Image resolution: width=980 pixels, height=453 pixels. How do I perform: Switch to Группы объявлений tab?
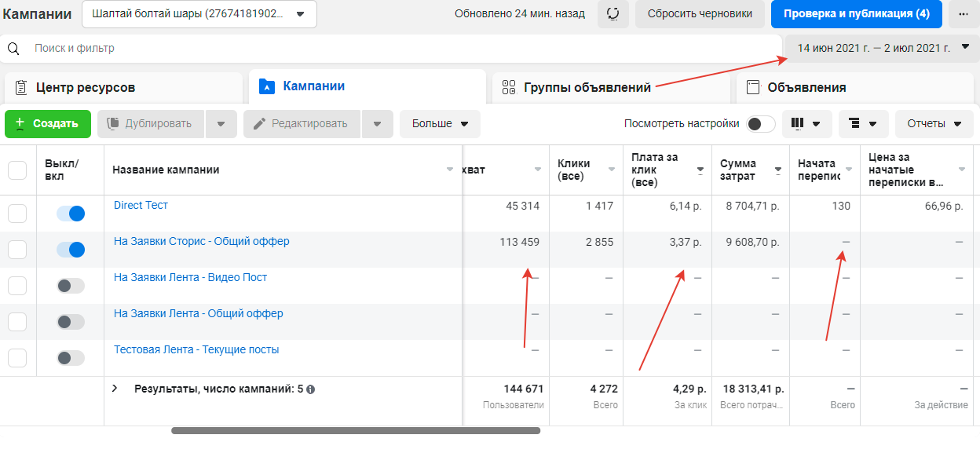click(x=587, y=87)
